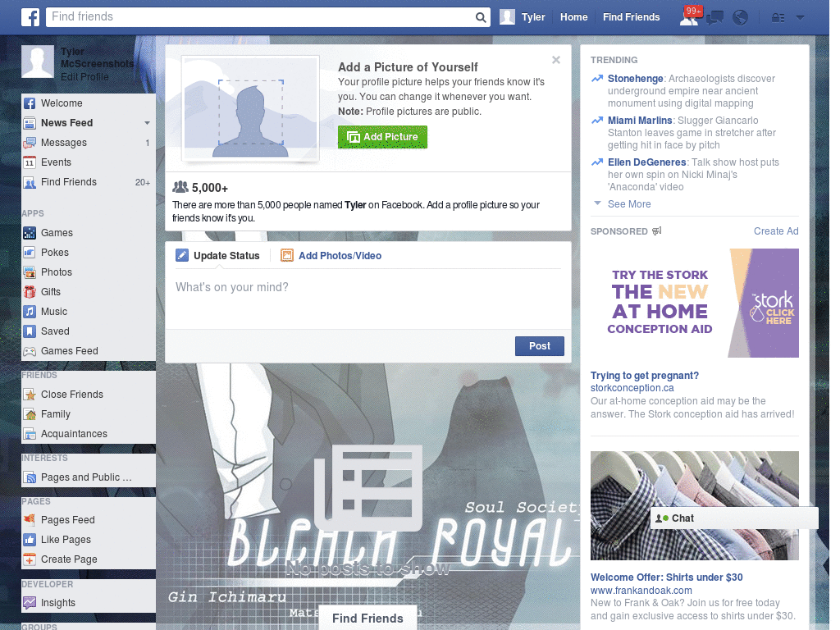
Task: Click the Create Page plus icon
Action: [x=30, y=559]
